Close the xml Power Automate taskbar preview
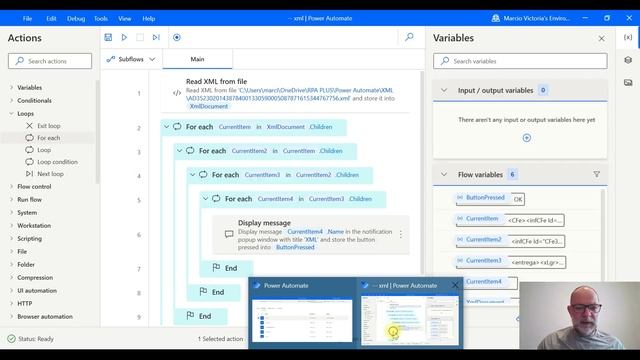Viewport: 640px width, 360px height. 455,285
